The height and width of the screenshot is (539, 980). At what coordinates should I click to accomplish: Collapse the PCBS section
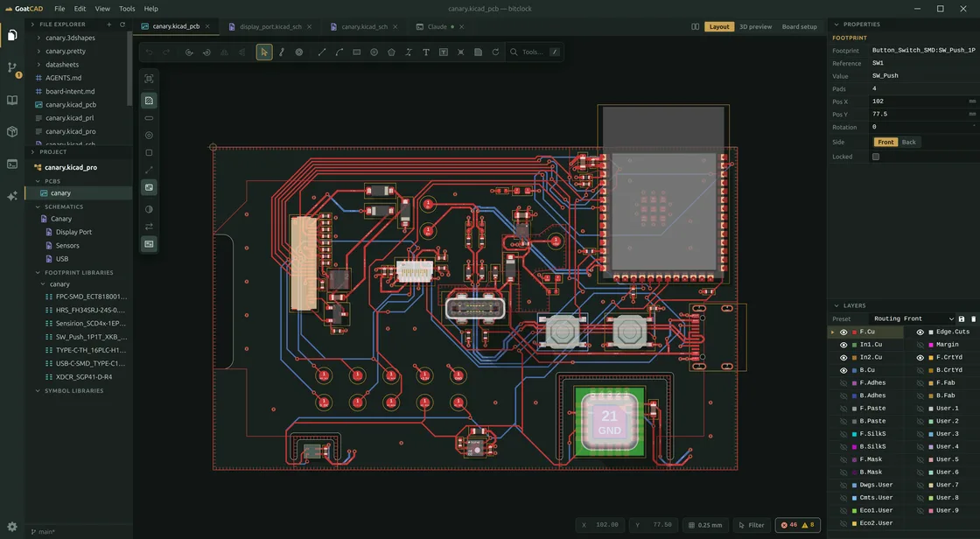pos(38,181)
